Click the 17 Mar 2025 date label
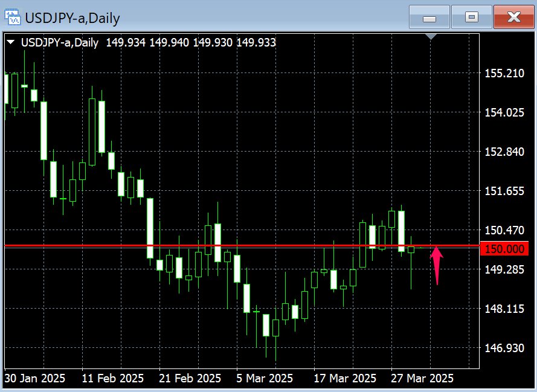The image size is (537, 392). click(345, 378)
